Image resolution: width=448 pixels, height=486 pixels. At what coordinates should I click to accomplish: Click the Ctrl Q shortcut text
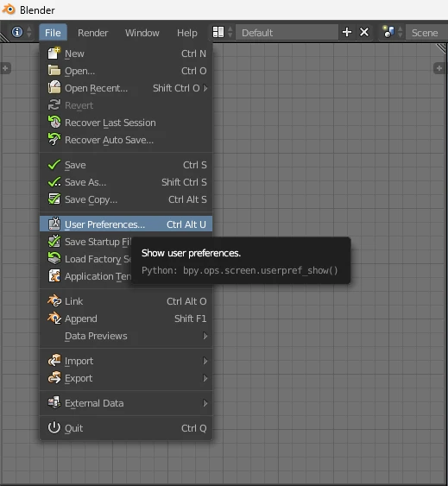point(193,427)
